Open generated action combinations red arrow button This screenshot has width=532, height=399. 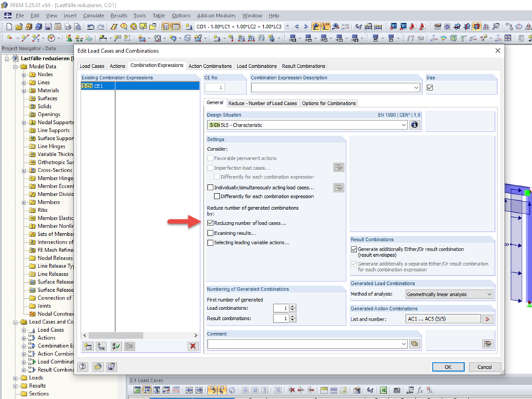click(x=488, y=319)
